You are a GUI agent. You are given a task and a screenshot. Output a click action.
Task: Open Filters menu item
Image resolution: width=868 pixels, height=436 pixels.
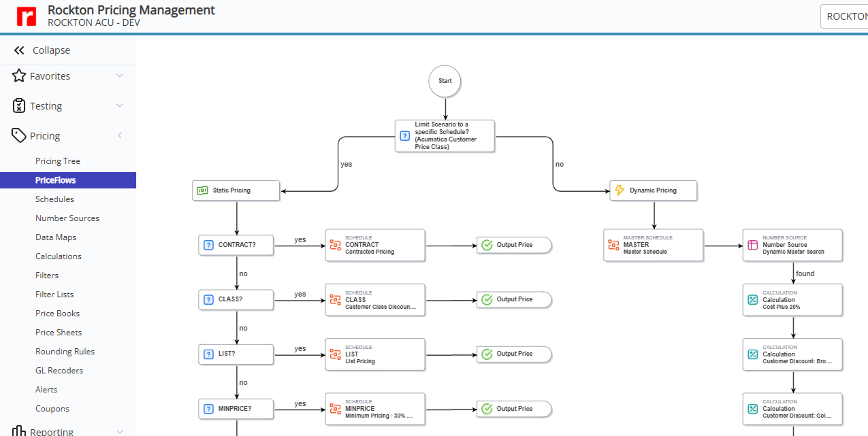(x=47, y=275)
